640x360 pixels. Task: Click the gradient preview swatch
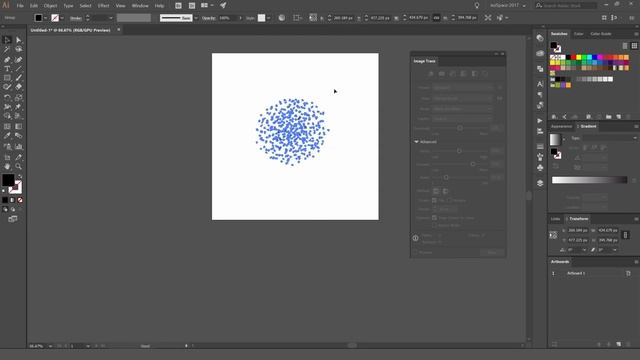pos(555,140)
